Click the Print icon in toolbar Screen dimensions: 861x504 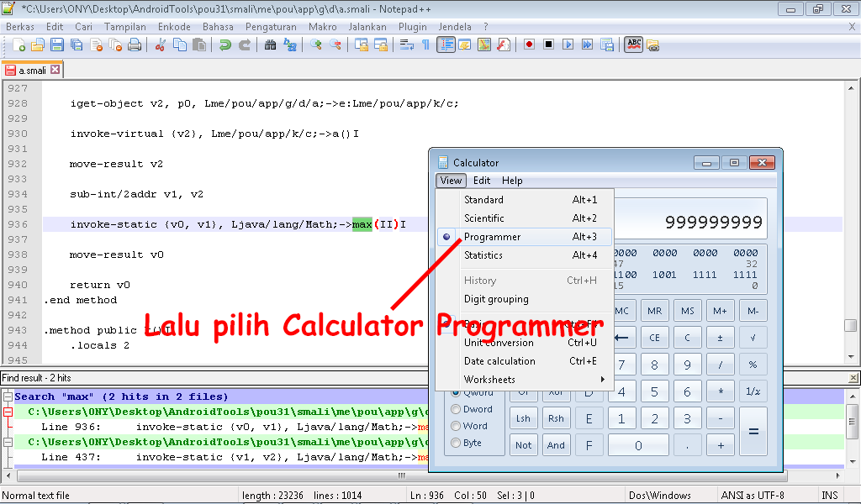(x=135, y=45)
